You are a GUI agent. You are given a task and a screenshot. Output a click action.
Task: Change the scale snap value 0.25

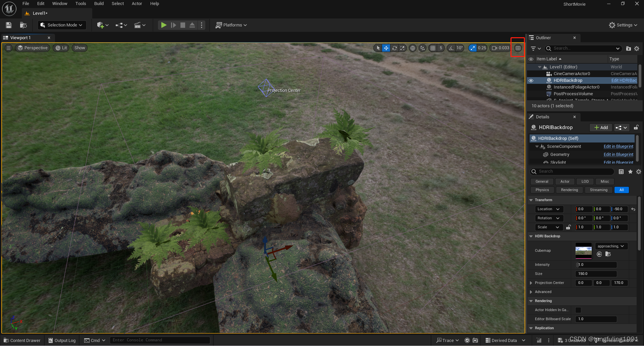pos(482,48)
